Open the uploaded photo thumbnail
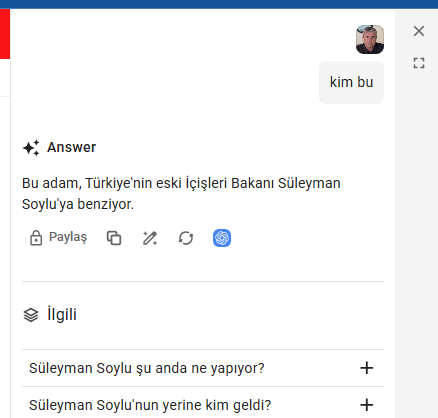Viewport: 438px width, 418px height. pos(370,39)
